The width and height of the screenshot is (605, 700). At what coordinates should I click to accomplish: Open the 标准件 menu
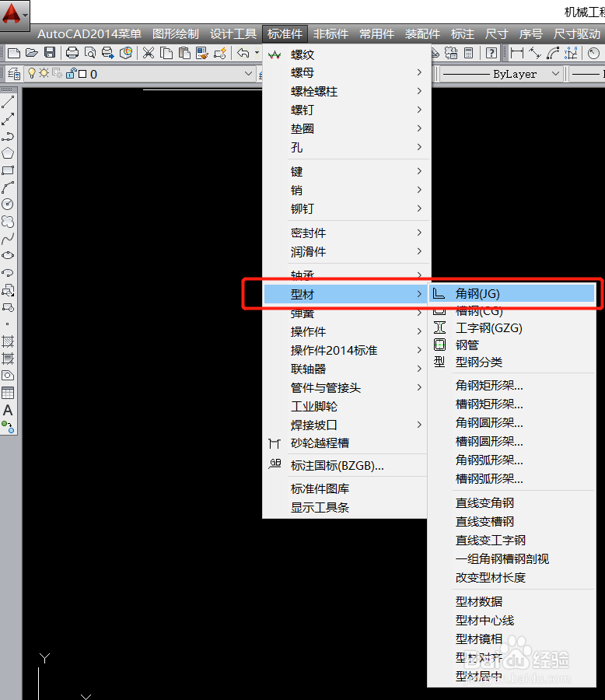[285, 34]
